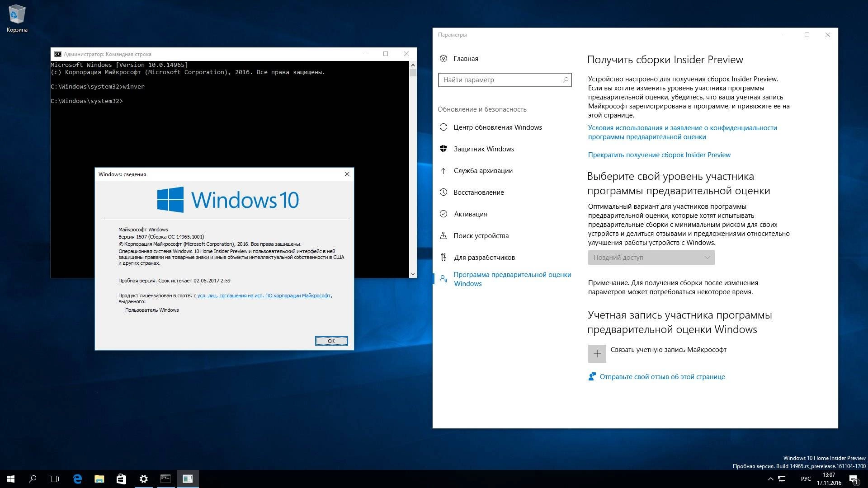868x488 pixels.
Task: Click Отправьте свой отзыв об этой странице link
Action: (662, 377)
